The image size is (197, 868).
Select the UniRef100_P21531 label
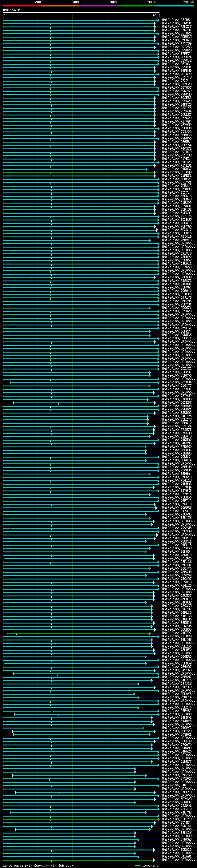point(177,389)
